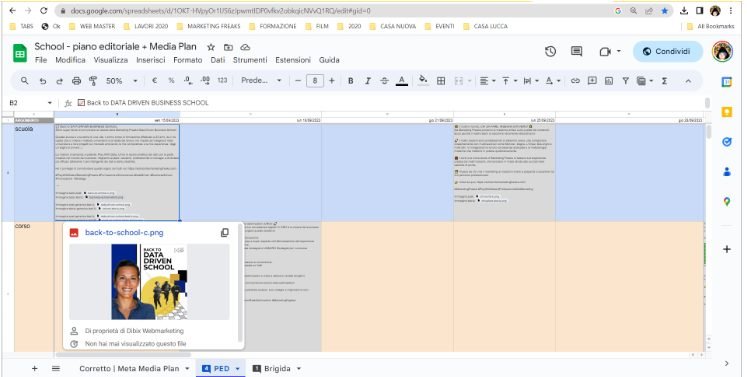Open horizontal align dropdown
Screen dimensions: 747x377
point(487,81)
